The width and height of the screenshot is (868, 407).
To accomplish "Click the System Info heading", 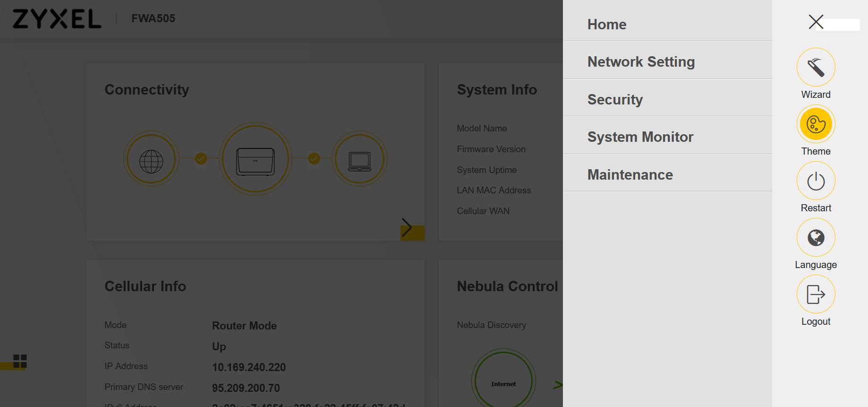I will point(497,90).
